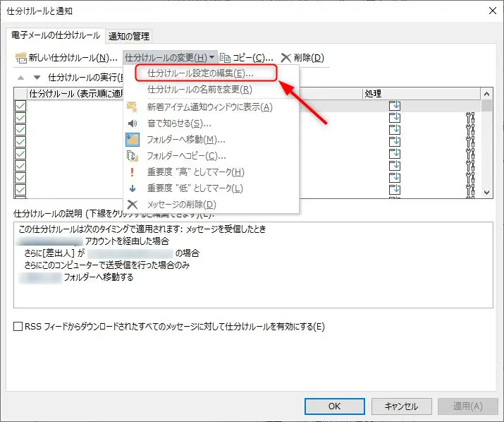The height and width of the screenshot is (422, 504).
Task: Click the 処理 column header
Action: pyautogui.click(x=422, y=94)
